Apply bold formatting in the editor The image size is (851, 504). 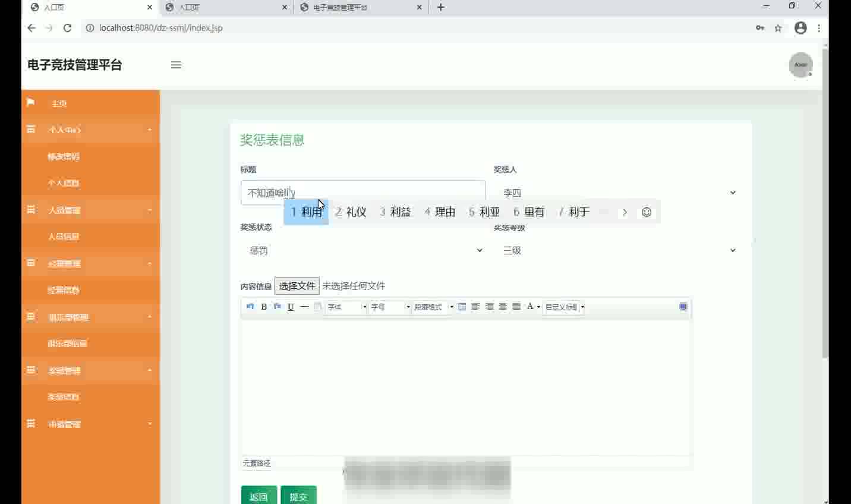click(264, 307)
